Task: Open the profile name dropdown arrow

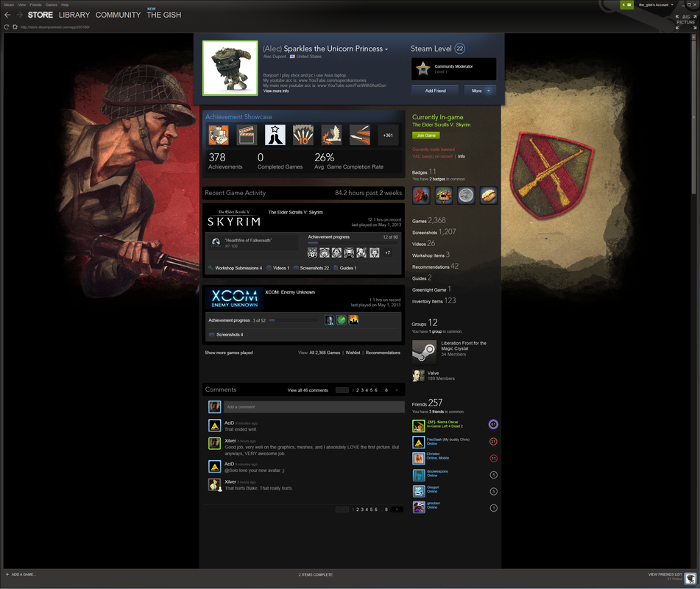Action: [386, 49]
